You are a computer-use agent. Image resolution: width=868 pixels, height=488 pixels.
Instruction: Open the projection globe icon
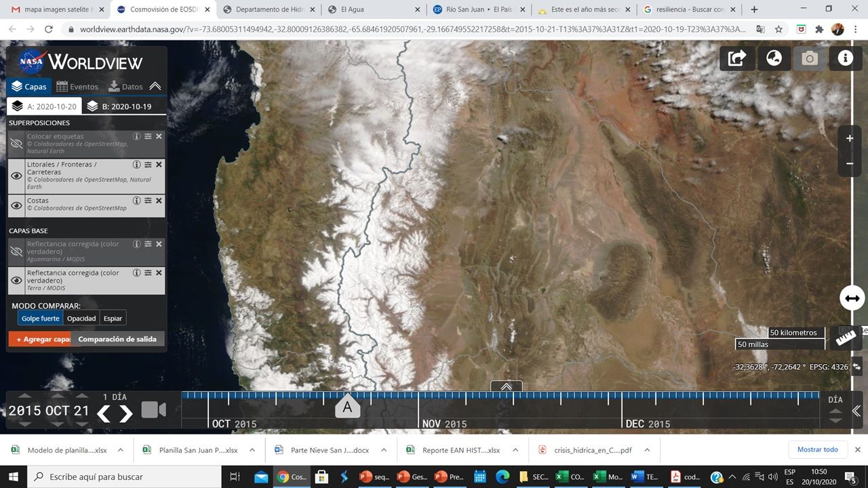774,58
